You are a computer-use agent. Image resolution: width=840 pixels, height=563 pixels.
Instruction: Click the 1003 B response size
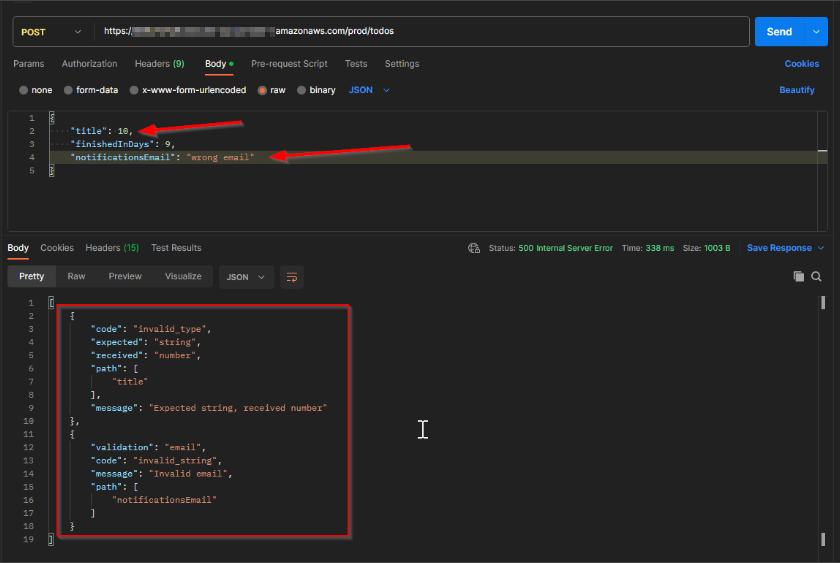click(717, 248)
